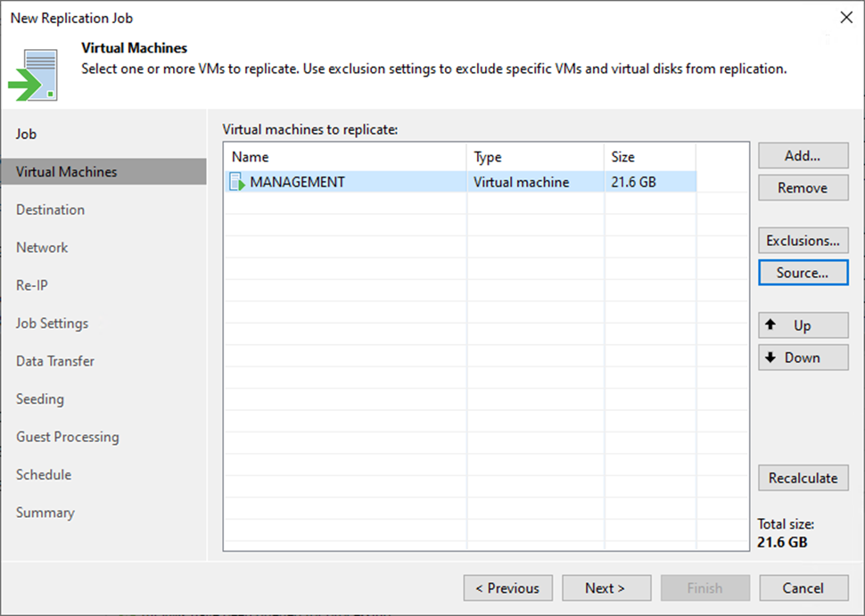This screenshot has width=865, height=616.
Task: Cancel the replication job wizard
Action: 803,588
